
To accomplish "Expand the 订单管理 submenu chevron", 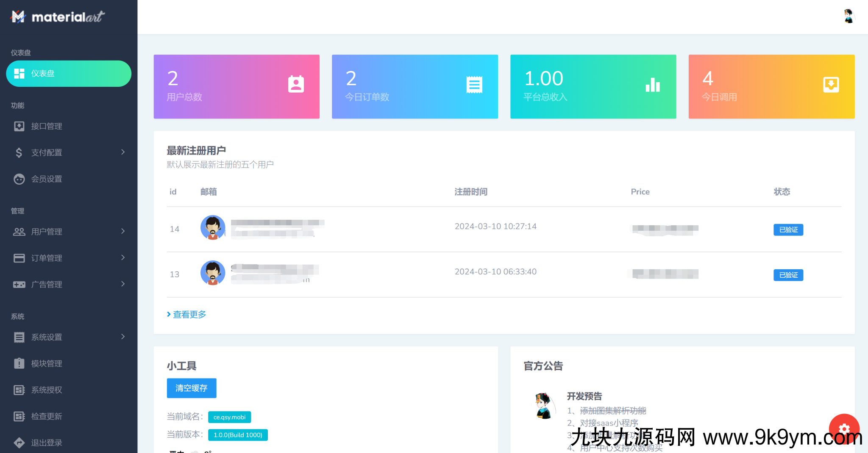I will pyautogui.click(x=123, y=257).
